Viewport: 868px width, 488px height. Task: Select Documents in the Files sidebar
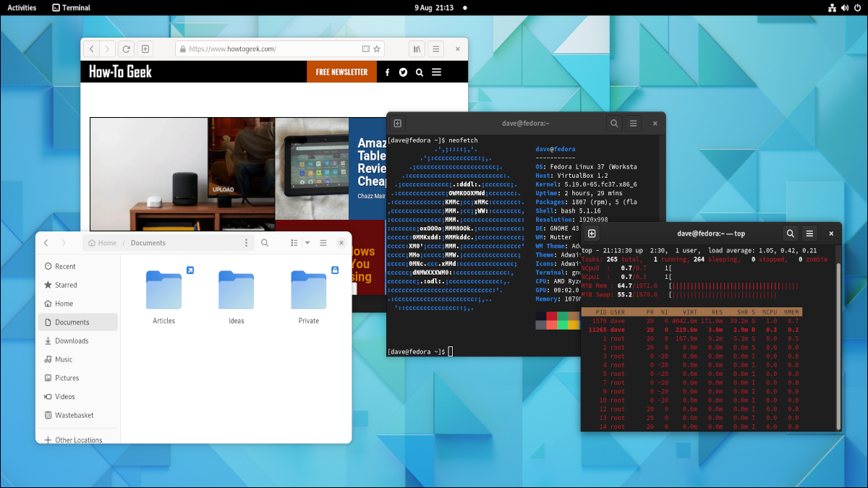pos(78,322)
